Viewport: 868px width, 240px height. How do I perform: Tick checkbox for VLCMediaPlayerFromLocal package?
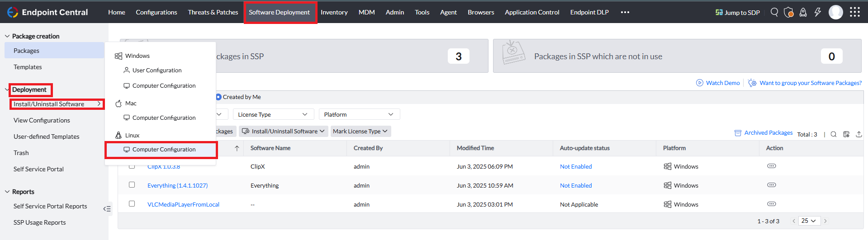tap(132, 204)
